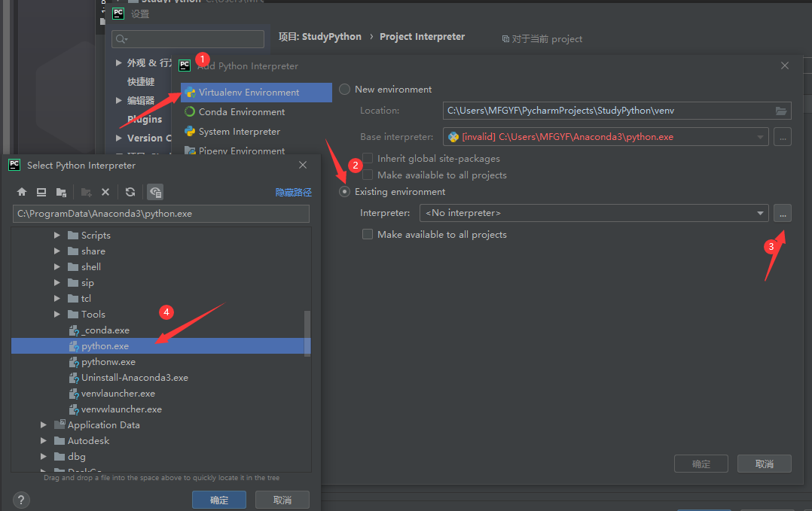This screenshot has height=511, width=812.
Task: Create new folder icon in chooser toolbar
Action: (x=86, y=192)
